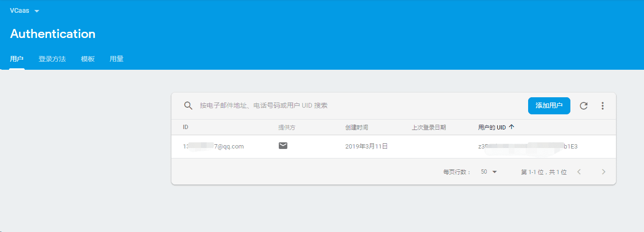Viewport: 644px width, 232px height.
Task: Click the 第 1-1 位, 共 1 位 pagination text
Action: coord(544,172)
